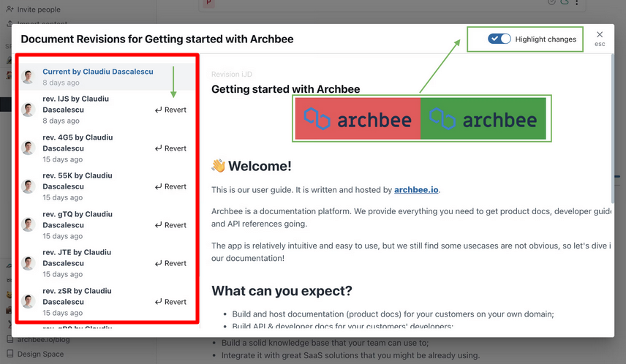Open archbee.io/blog in background sidebar
Image resolution: width=626 pixels, height=364 pixels.
(43, 340)
